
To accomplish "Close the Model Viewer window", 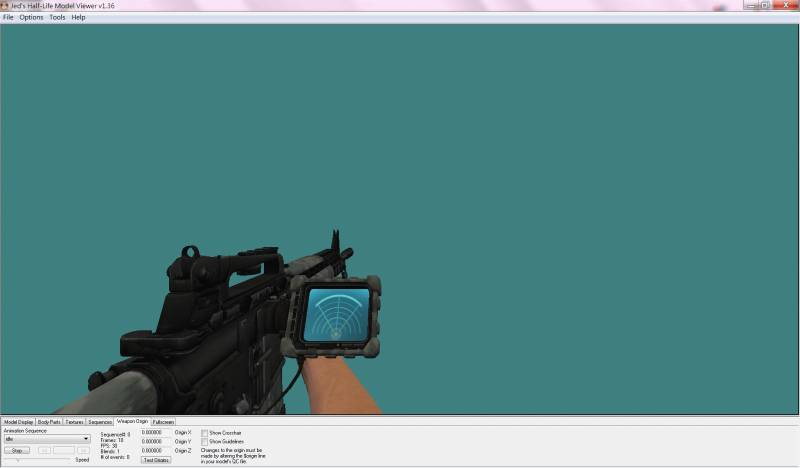I will [x=787, y=5].
